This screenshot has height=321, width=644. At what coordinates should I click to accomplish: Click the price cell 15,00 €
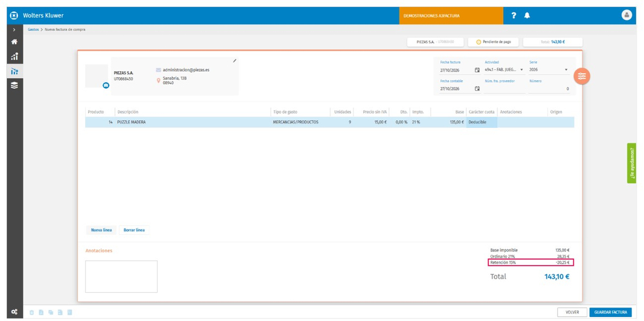372,122
